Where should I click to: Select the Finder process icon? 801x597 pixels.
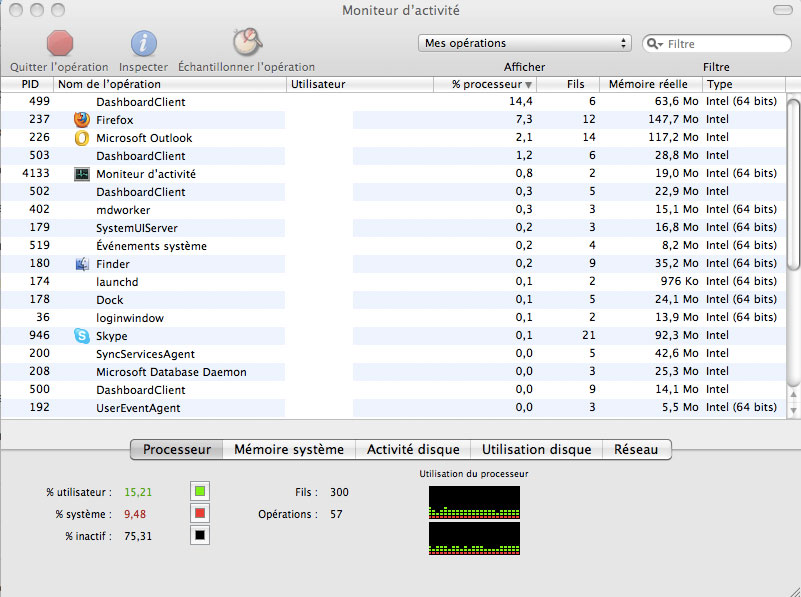pos(82,264)
